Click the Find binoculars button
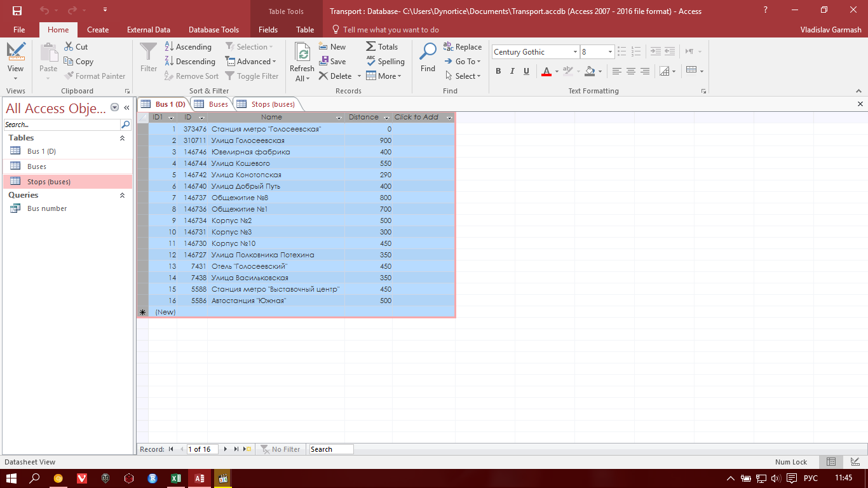868x488 pixels. point(428,58)
